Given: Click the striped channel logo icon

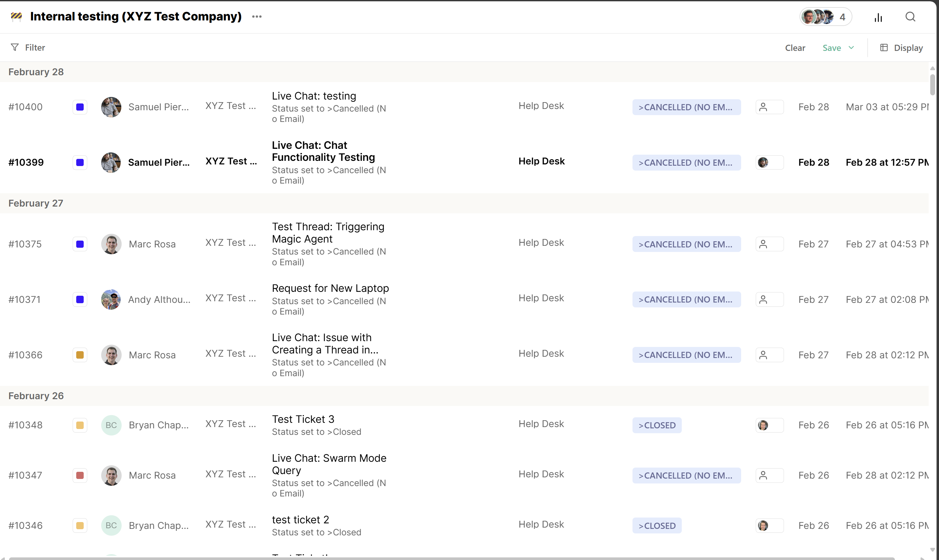Looking at the screenshot, I should [x=16, y=16].
